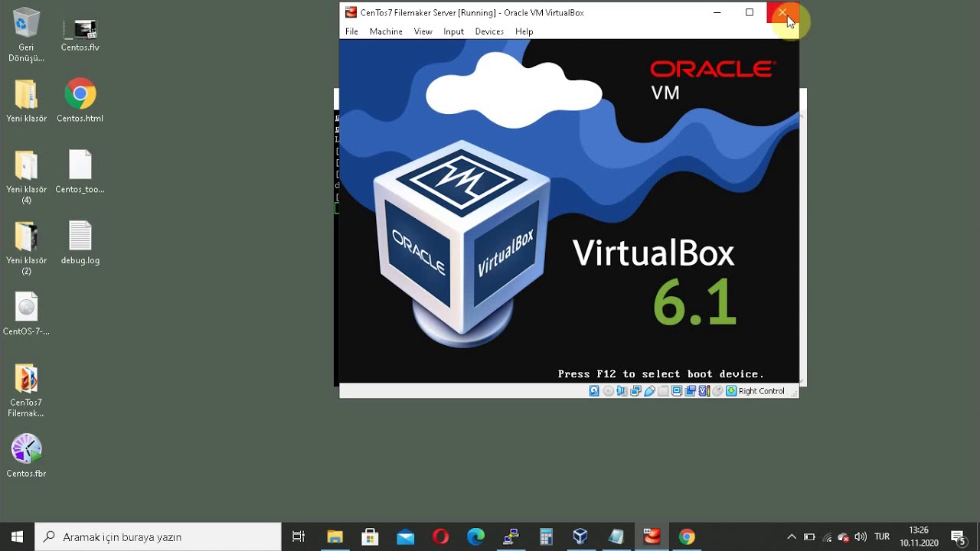This screenshot has width=980, height=551.
Task: Select the Yeni klasör (2) folder
Action: 26,248
